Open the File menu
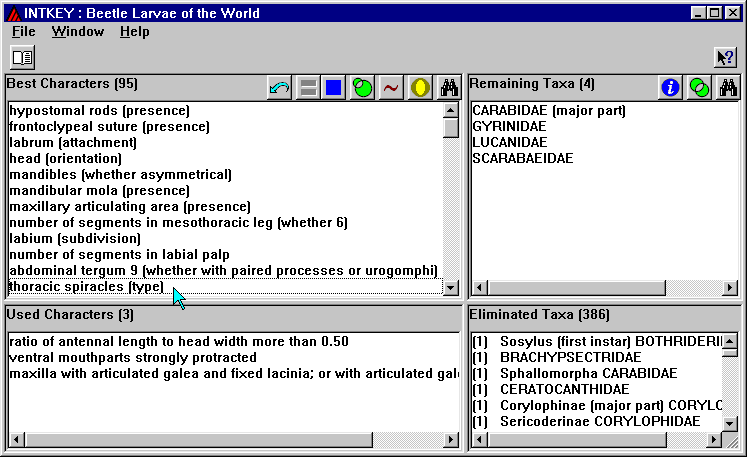The height and width of the screenshot is (457, 747). [x=23, y=32]
